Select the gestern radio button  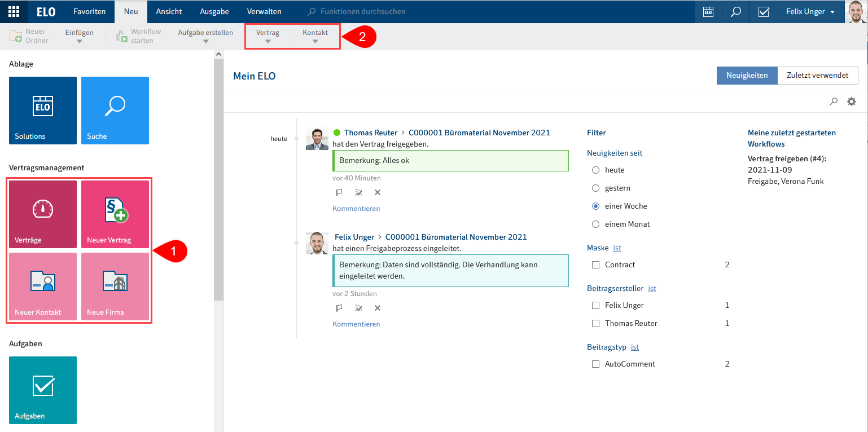(595, 188)
